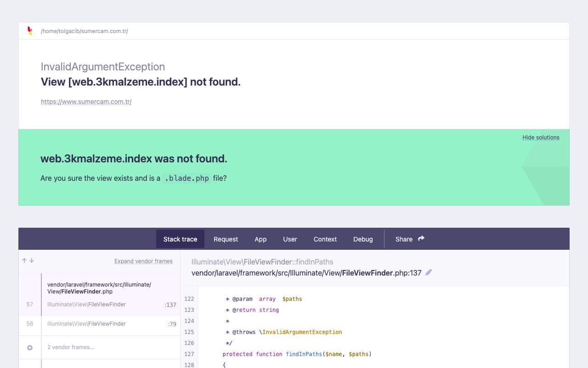Click the /home/tolgacib/sumercam.com.tr/ path text
Viewport: 588px width, 368px height.
coord(84,31)
